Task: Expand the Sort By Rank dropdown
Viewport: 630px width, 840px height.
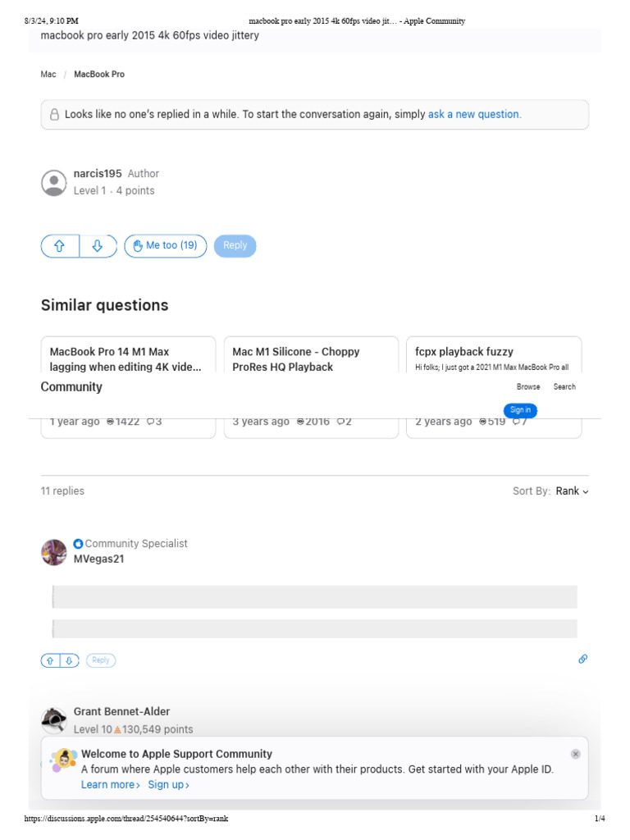Action: (572, 491)
